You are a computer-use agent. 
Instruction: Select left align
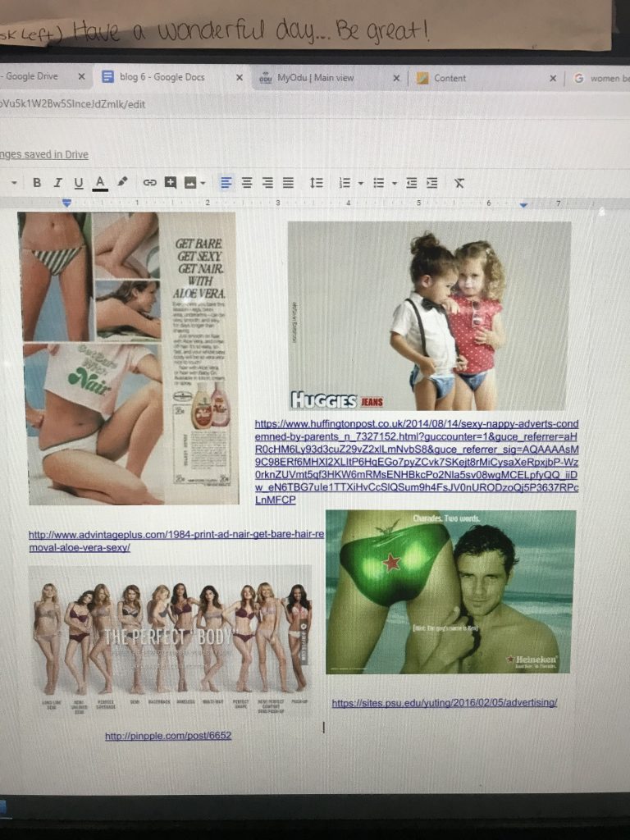pos(226,183)
